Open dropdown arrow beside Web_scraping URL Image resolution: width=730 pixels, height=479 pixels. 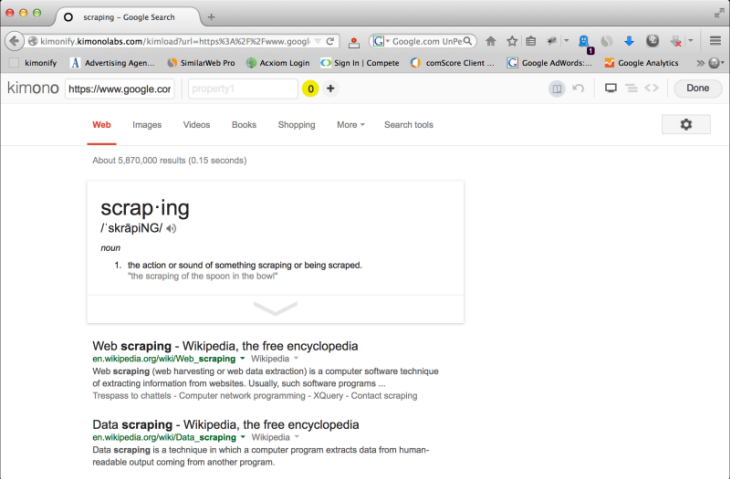click(x=242, y=357)
